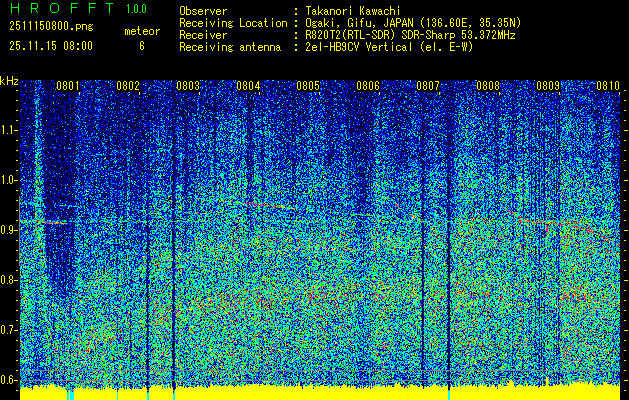Click the 0.7 frequency axis label
The image size is (629, 400).
[x=8, y=330]
